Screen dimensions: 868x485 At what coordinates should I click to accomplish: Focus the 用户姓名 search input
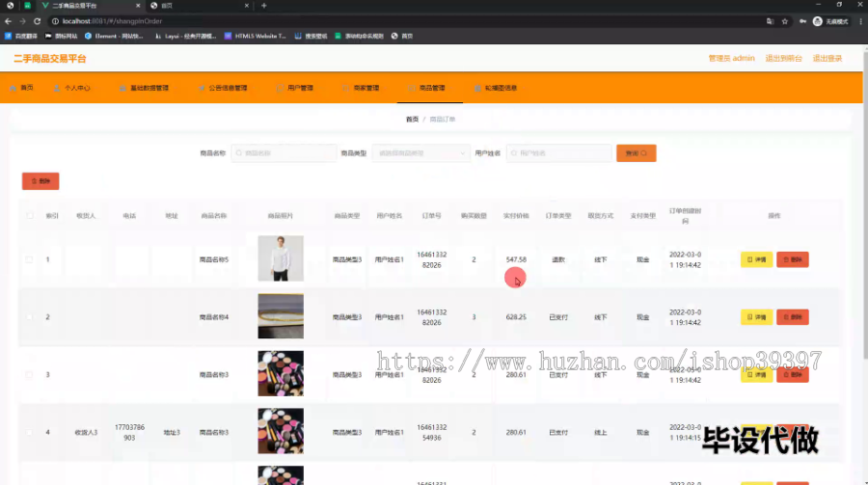tap(558, 153)
